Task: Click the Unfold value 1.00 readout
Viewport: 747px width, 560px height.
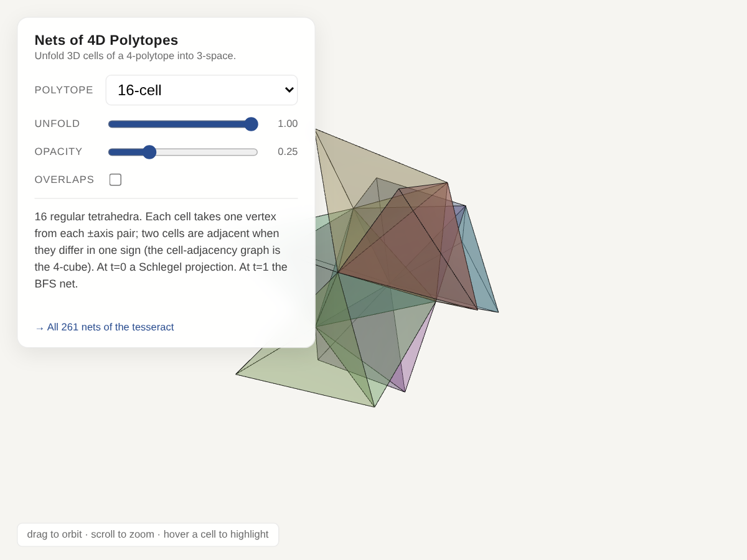Action: pos(288,124)
